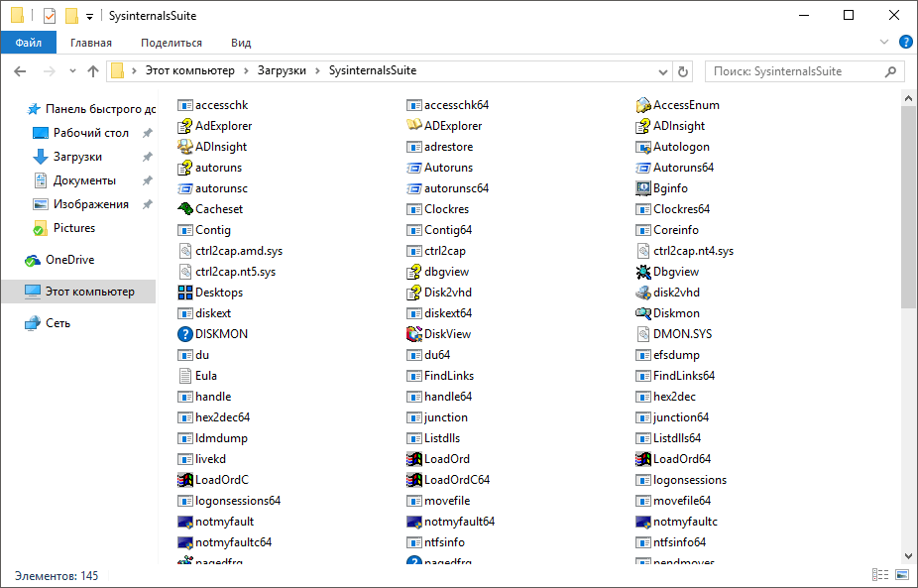Select the DiskView application icon
This screenshot has height=588, width=918.
tap(414, 334)
